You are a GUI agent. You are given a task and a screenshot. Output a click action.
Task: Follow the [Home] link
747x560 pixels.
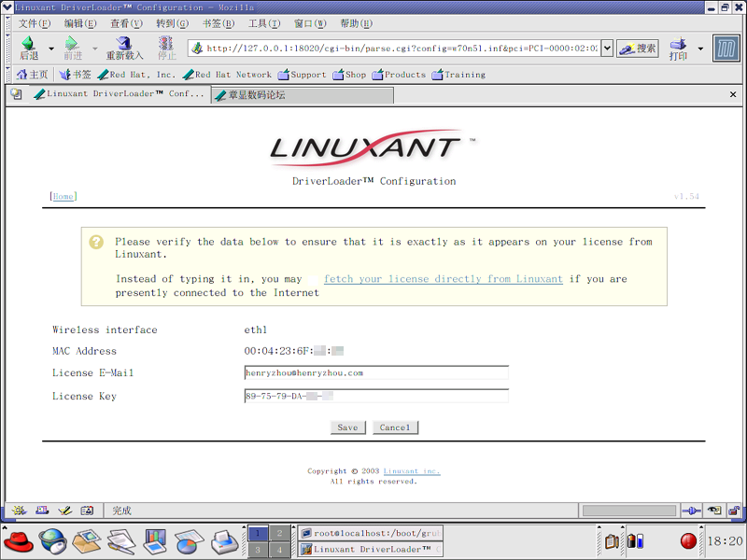click(x=63, y=196)
